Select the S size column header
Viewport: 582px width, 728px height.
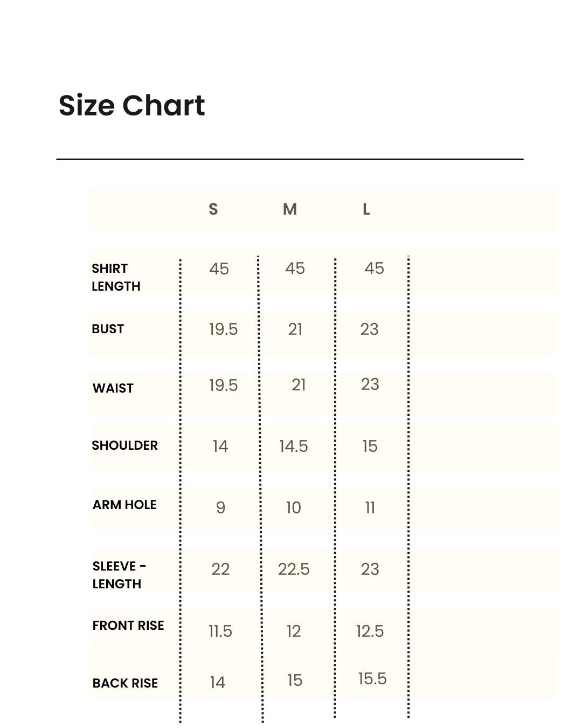coord(213,209)
